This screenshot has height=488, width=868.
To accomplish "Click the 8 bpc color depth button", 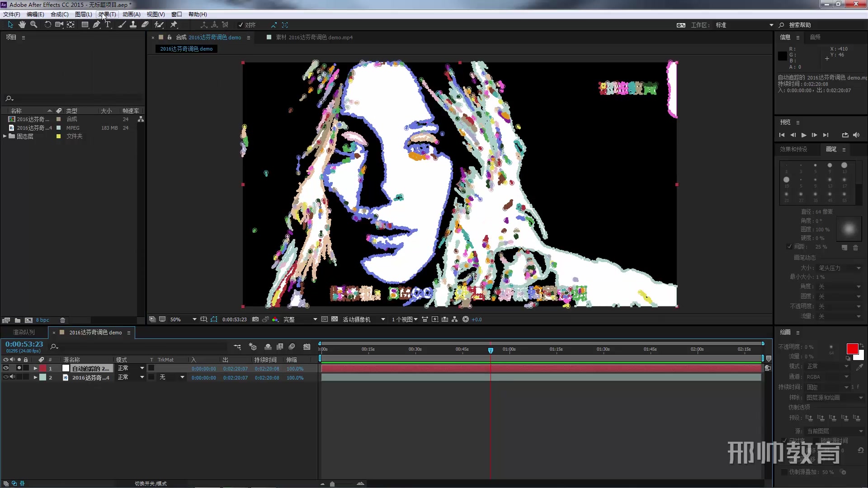I will (x=42, y=320).
